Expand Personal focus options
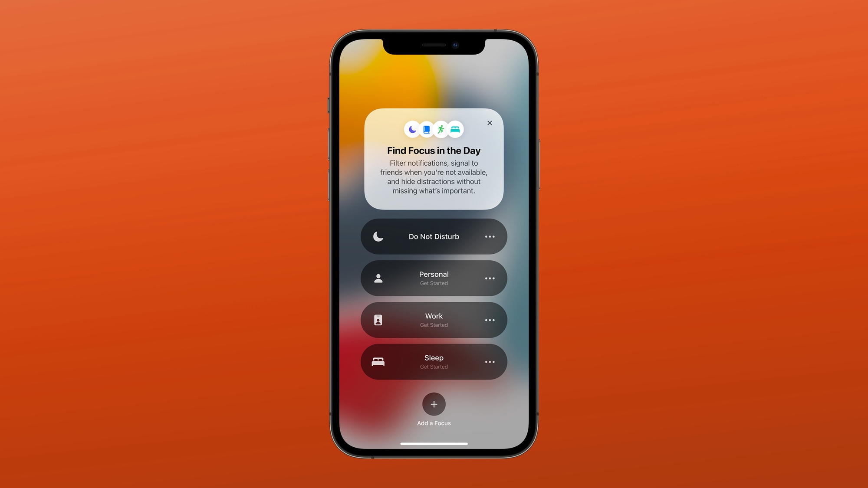 490,278
